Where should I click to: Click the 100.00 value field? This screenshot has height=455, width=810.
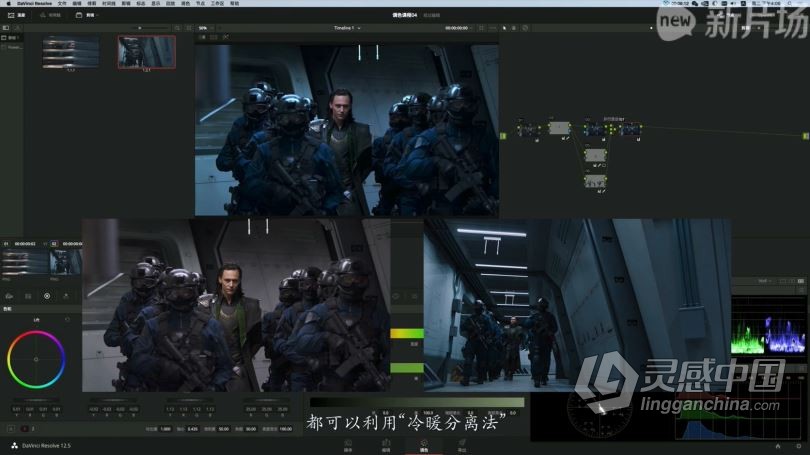[286, 429]
